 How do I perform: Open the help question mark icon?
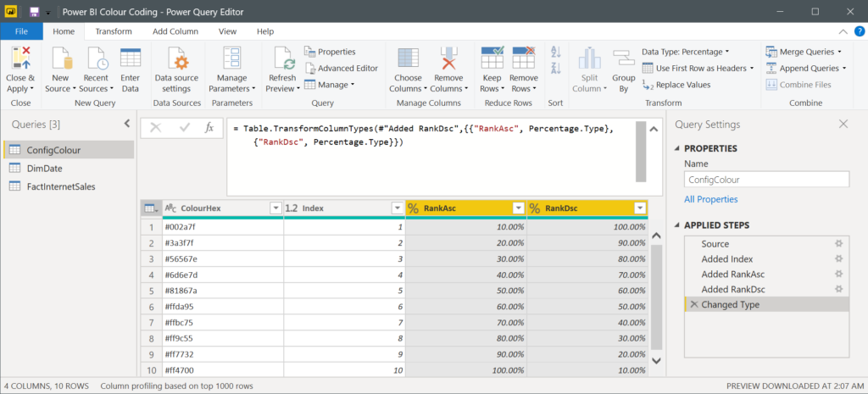[860, 31]
